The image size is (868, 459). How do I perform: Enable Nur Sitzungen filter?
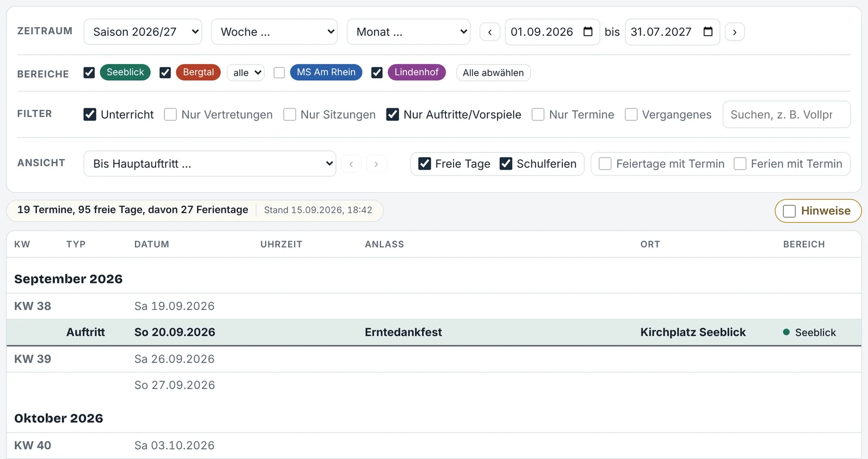pos(290,114)
